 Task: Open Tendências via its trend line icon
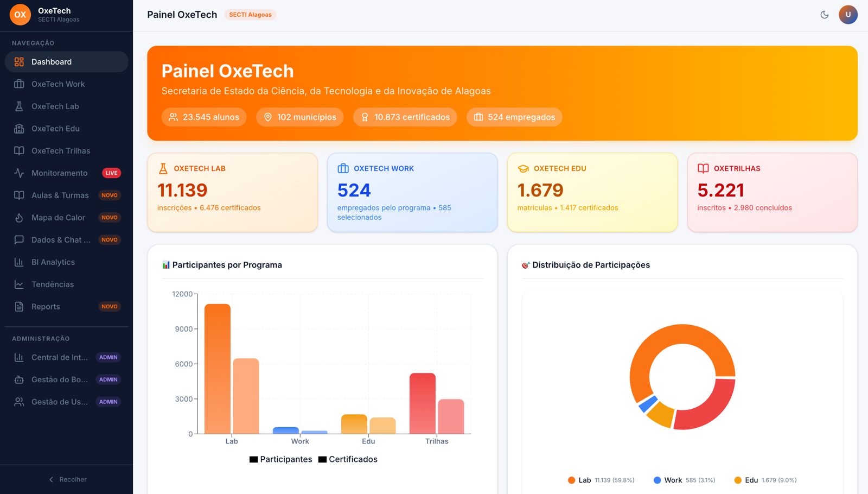pos(18,284)
